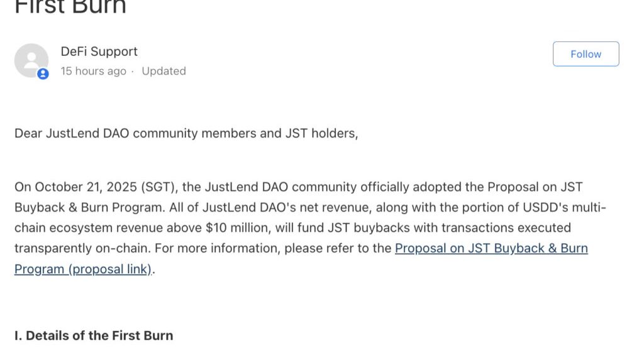Click the "15 hours ago" timestamp
644x358 pixels.
tap(93, 71)
